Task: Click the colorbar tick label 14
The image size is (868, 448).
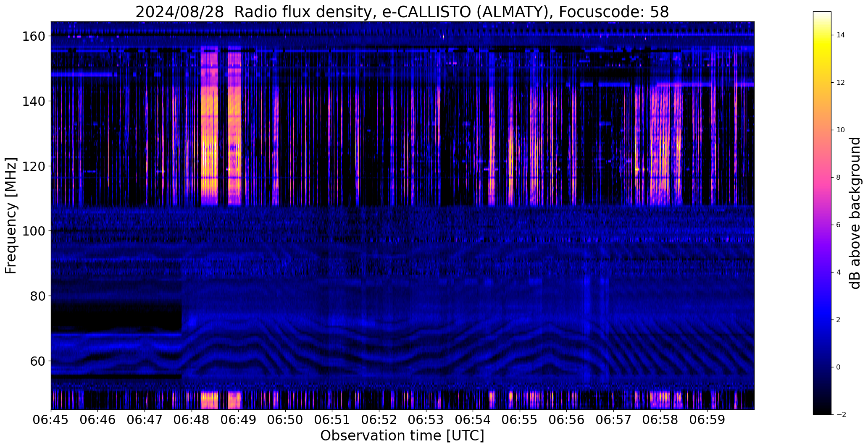Action: [x=840, y=35]
